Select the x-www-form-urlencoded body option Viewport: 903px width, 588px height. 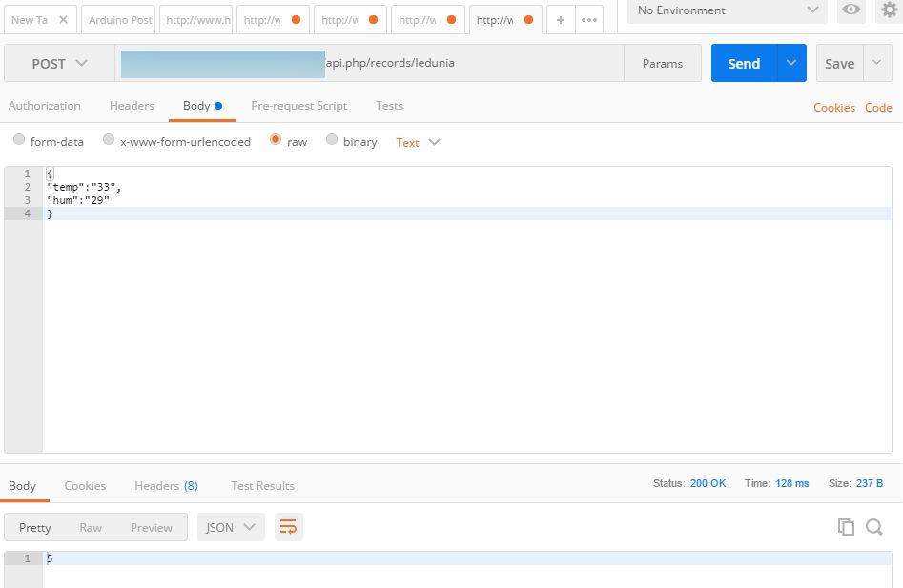click(109, 139)
